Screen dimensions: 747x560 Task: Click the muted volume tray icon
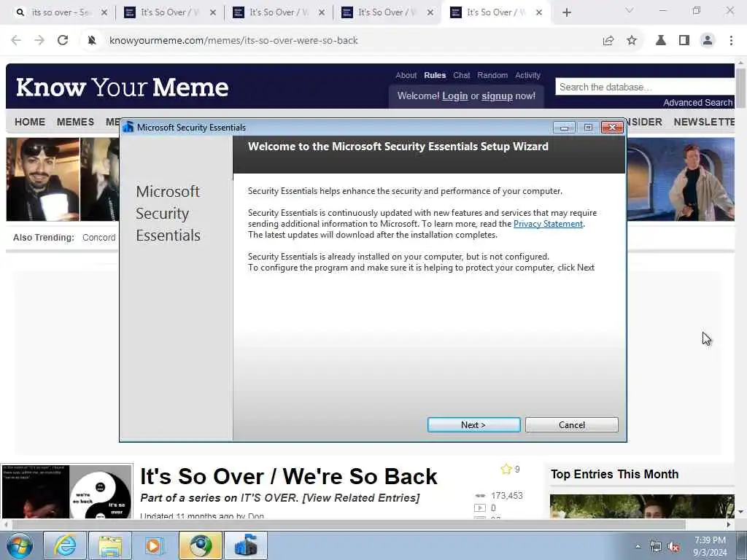673,547
